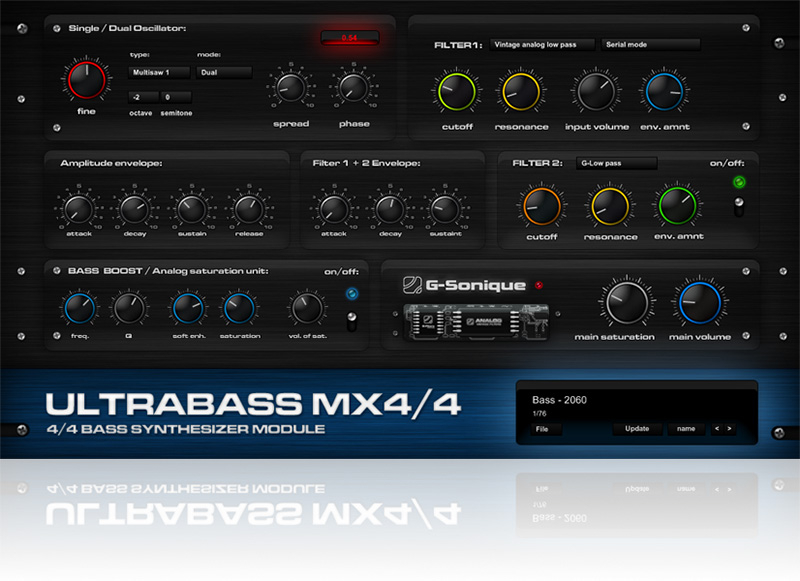The image size is (800, 581).
Task: Click the oscillator phase knob
Action: 353,87
